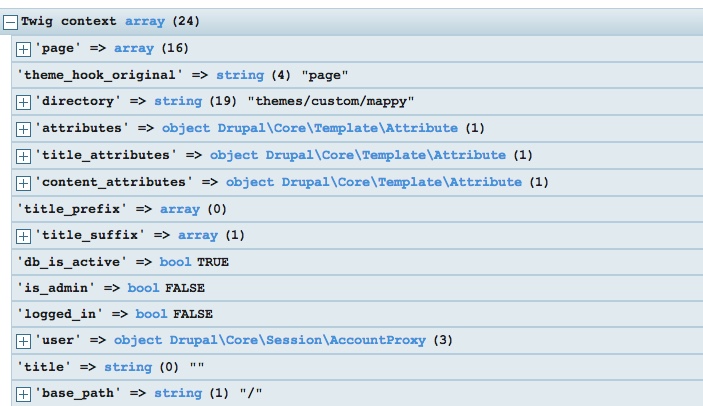Click the Twig context header label

[69, 21]
